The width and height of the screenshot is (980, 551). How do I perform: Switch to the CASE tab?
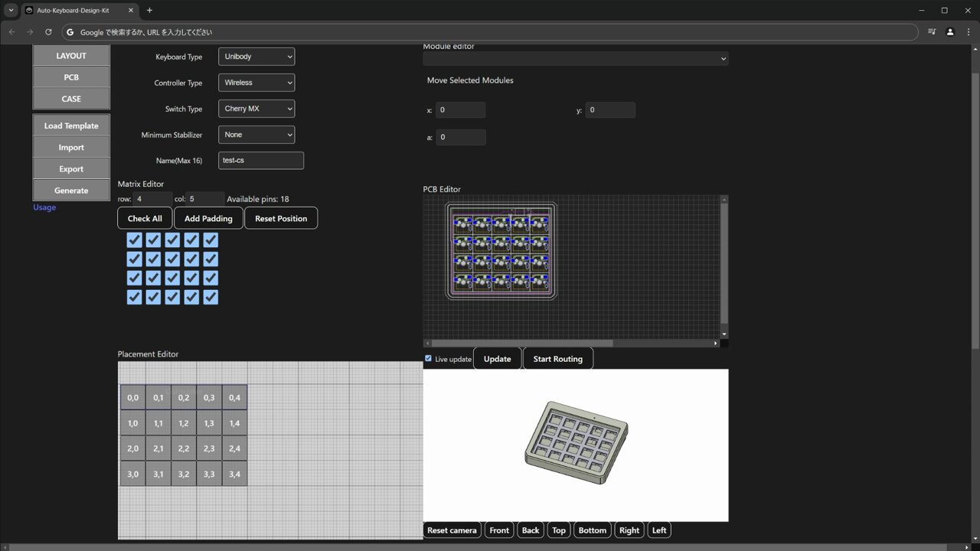coord(71,99)
